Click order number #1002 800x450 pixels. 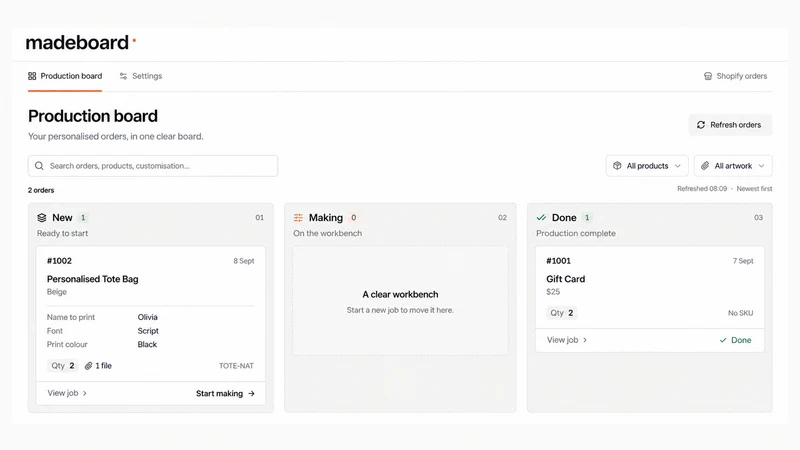[59, 261]
